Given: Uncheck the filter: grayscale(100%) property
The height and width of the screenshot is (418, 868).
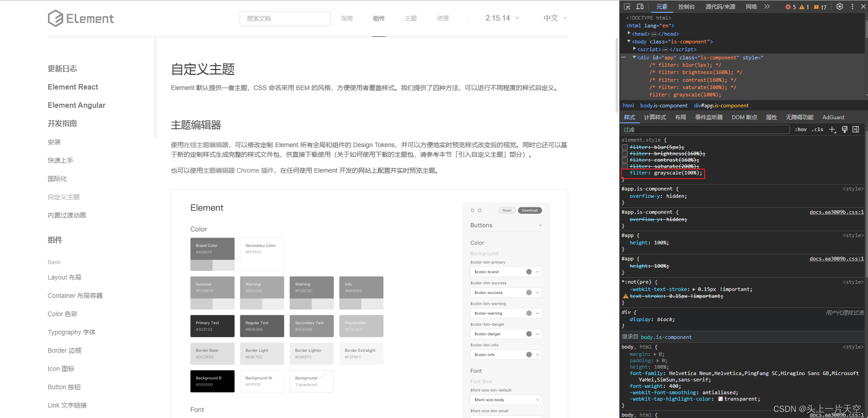Looking at the screenshot, I should (x=625, y=173).
